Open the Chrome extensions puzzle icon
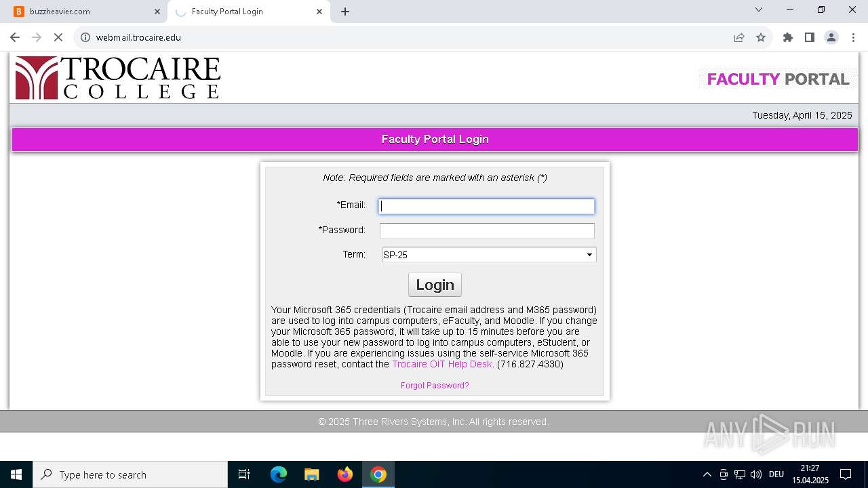868x488 pixels. pos(788,37)
